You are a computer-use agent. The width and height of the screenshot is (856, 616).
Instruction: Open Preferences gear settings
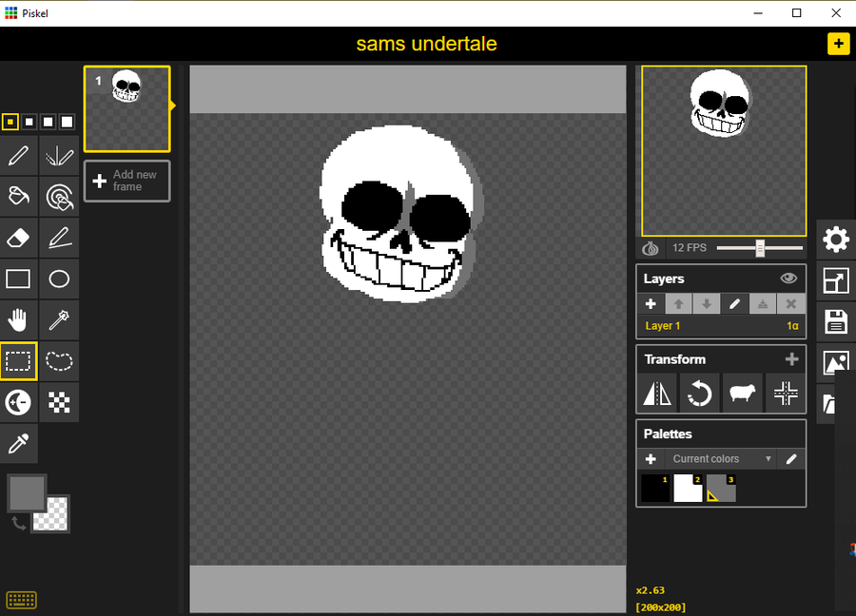click(x=836, y=240)
